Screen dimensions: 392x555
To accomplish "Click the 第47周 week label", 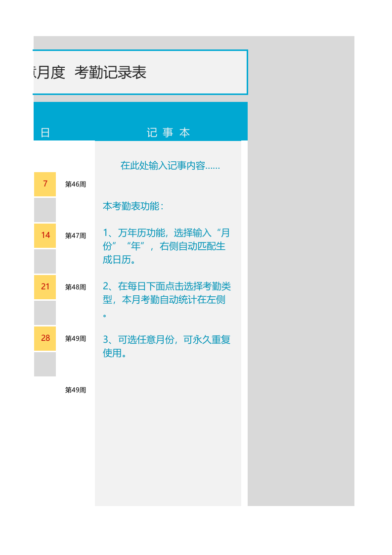I will point(75,236).
